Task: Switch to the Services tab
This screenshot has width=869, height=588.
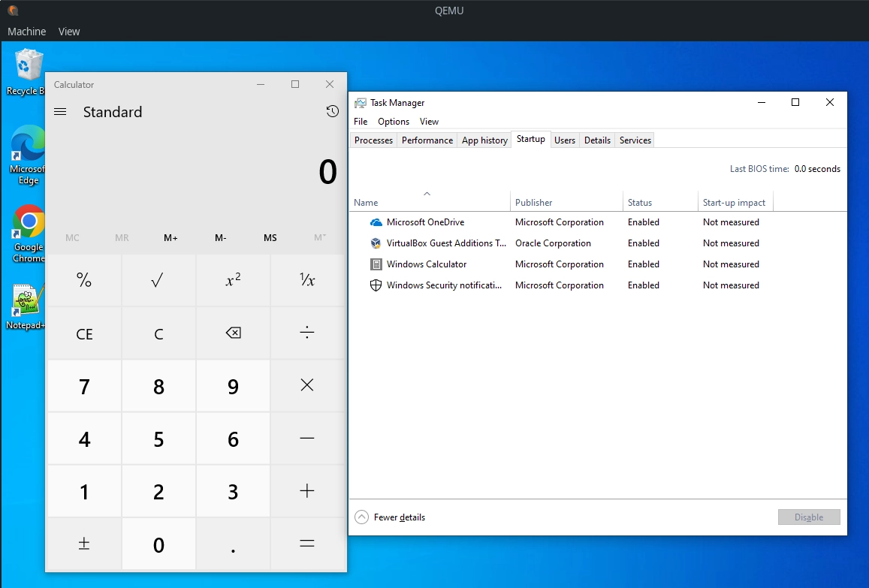Action: pyautogui.click(x=635, y=140)
